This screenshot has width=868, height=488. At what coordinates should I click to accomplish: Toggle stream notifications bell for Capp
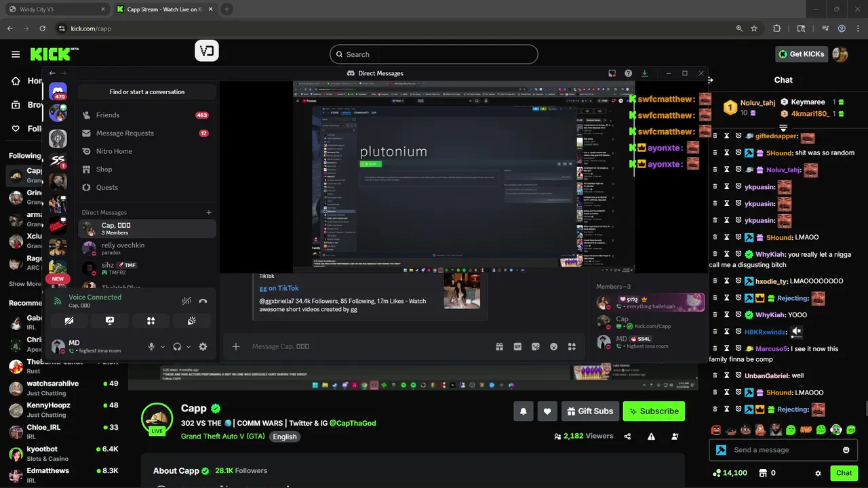click(524, 411)
